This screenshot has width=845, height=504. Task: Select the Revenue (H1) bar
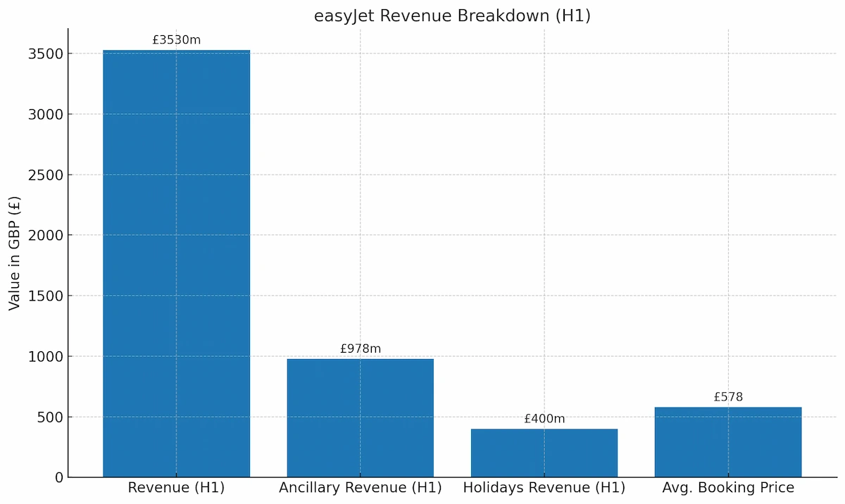pyautogui.click(x=176, y=263)
